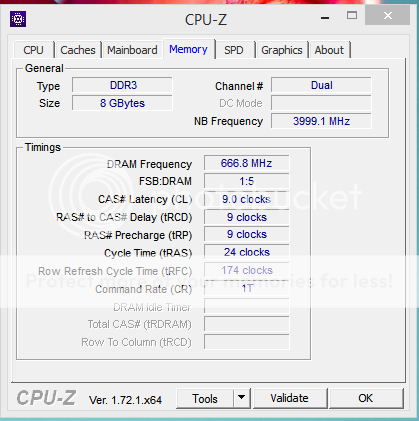Click the Validate button

[x=290, y=398]
